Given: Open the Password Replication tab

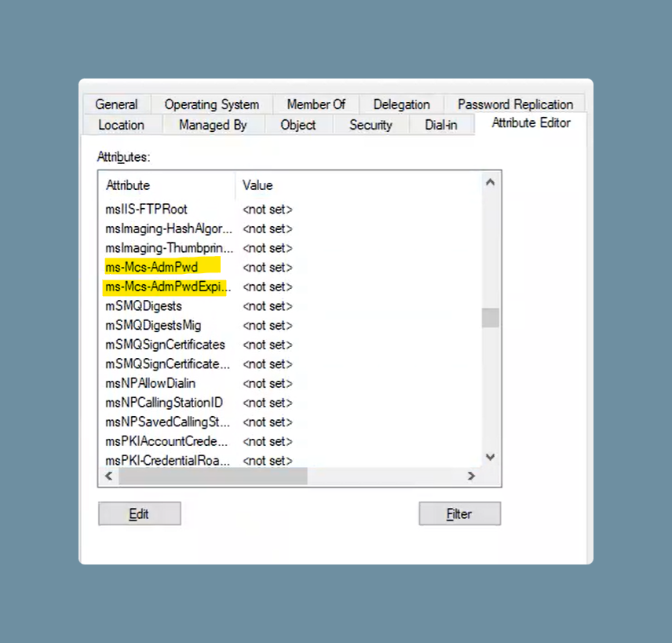Looking at the screenshot, I should click(515, 104).
